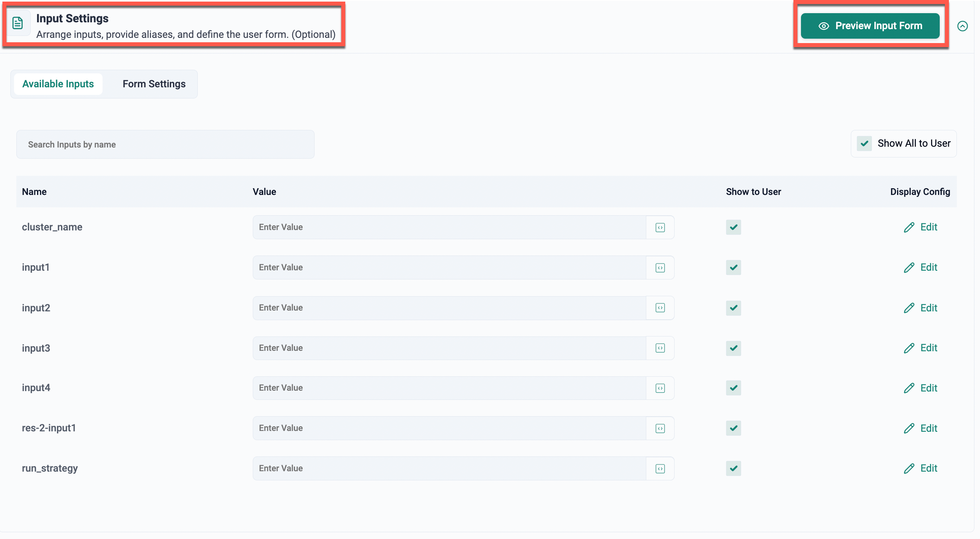Uncheck Show to User for run_strategy
The image size is (980, 539).
click(733, 468)
